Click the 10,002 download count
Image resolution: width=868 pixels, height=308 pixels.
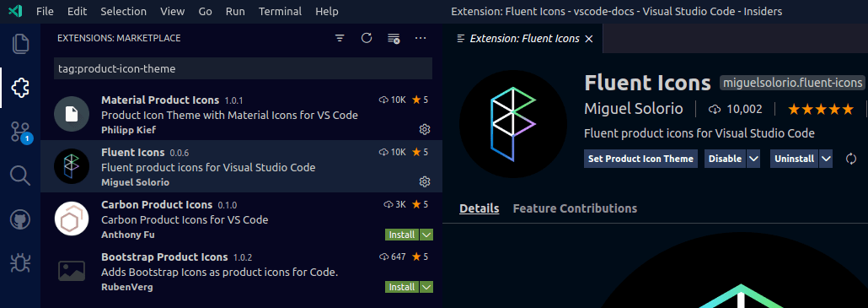[736, 109]
